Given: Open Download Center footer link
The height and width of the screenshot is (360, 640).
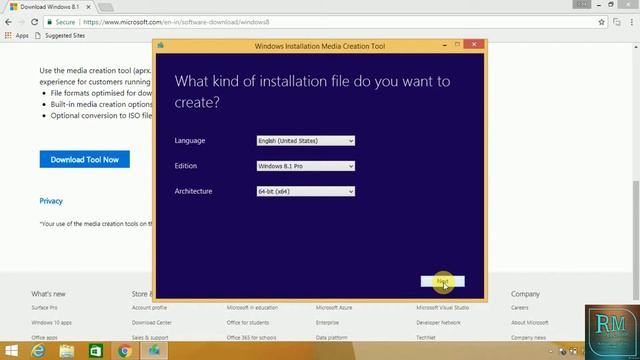Looking at the screenshot, I should [x=151, y=322].
